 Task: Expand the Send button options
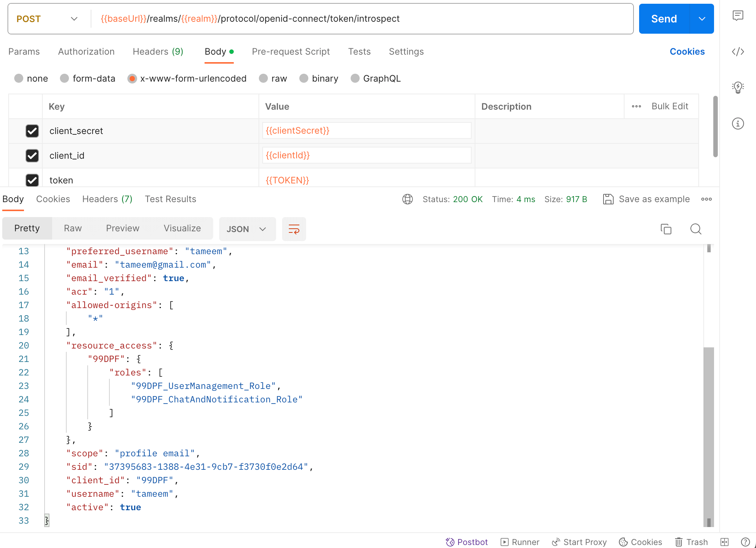pyautogui.click(x=702, y=18)
